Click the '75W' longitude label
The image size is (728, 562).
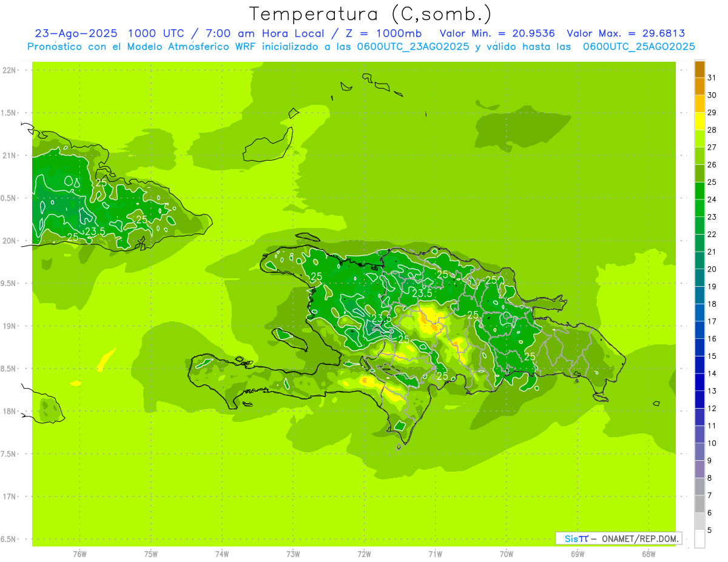coord(151,554)
